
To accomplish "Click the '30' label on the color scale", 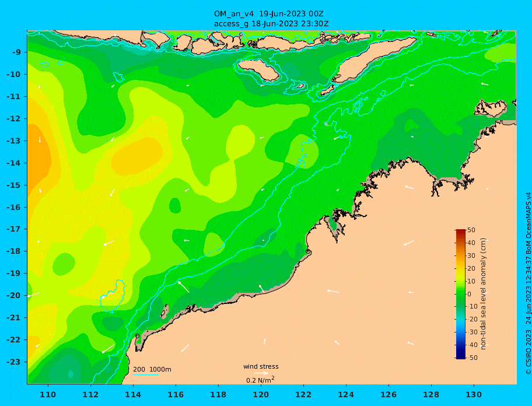I will pos(471,256).
